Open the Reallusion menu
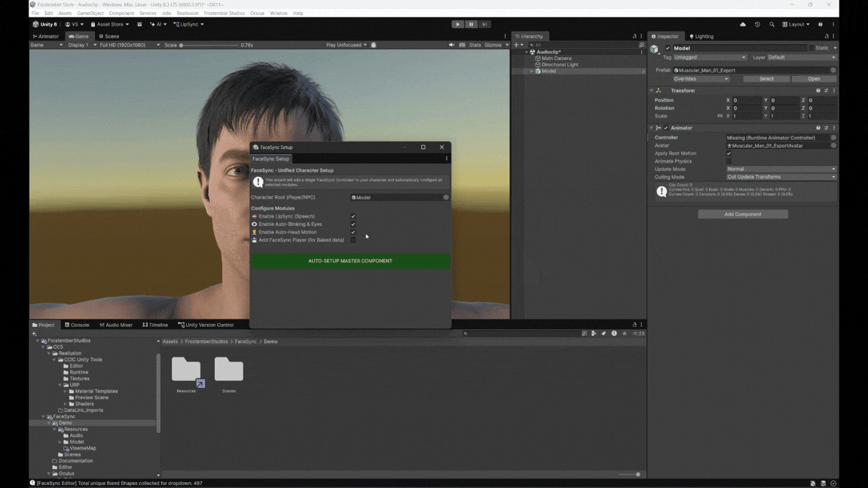Viewport: 868px width, 488px height. [x=187, y=13]
